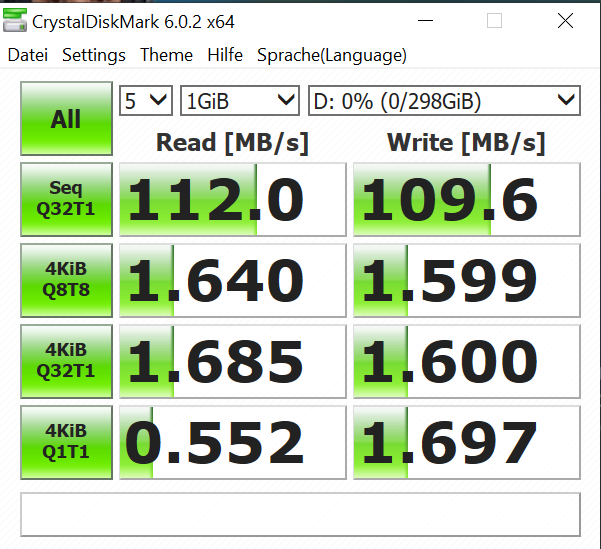Click the 4KiB Q1T1 write value 1.697

click(x=467, y=442)
